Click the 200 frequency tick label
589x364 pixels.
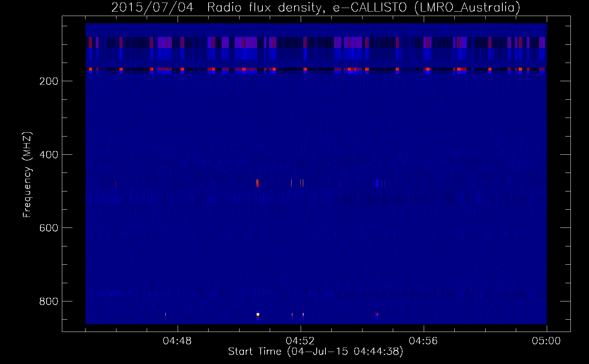(x=49, y=81)
